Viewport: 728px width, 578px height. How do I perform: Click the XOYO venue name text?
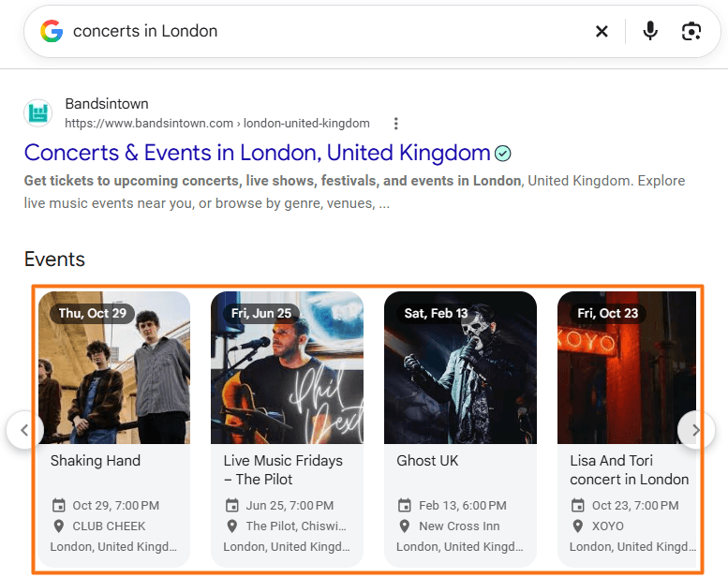(608, 526)
